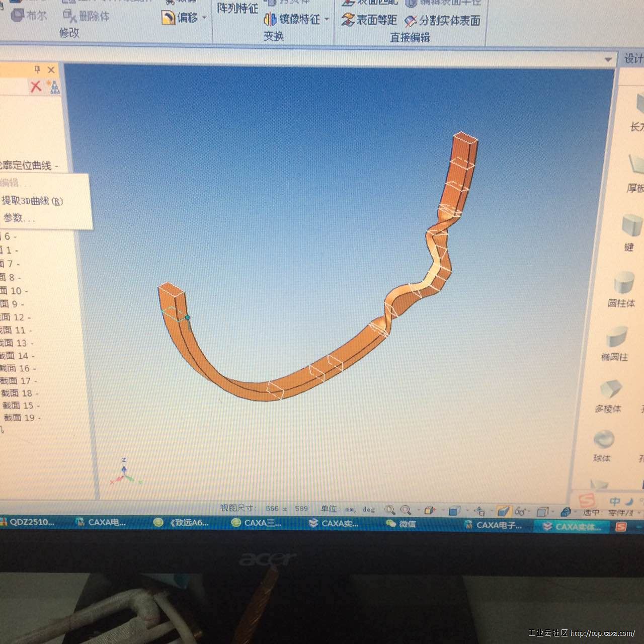Click the 椭圆柱 (elliptic cylinder) shape
This screenshot has height=644, width=644.
point(616,344)
